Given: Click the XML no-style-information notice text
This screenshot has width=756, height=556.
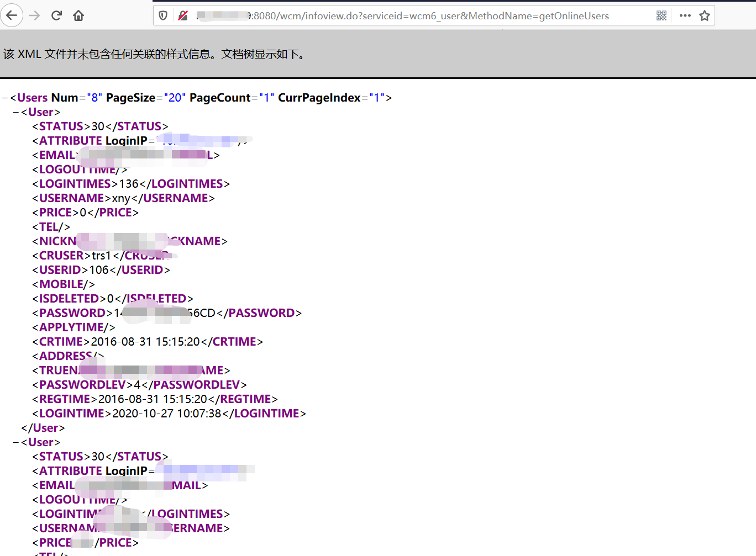Looking at the screenshot, I should point(155,54).
